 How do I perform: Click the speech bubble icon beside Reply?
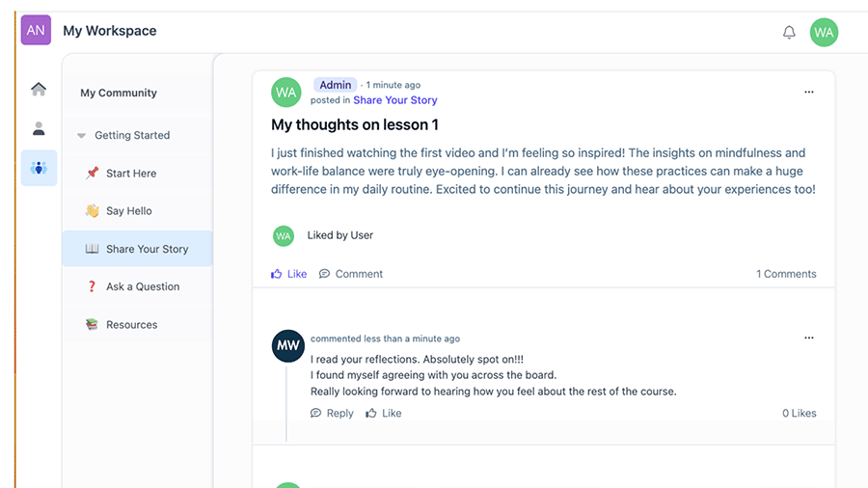tap(315, 413)
